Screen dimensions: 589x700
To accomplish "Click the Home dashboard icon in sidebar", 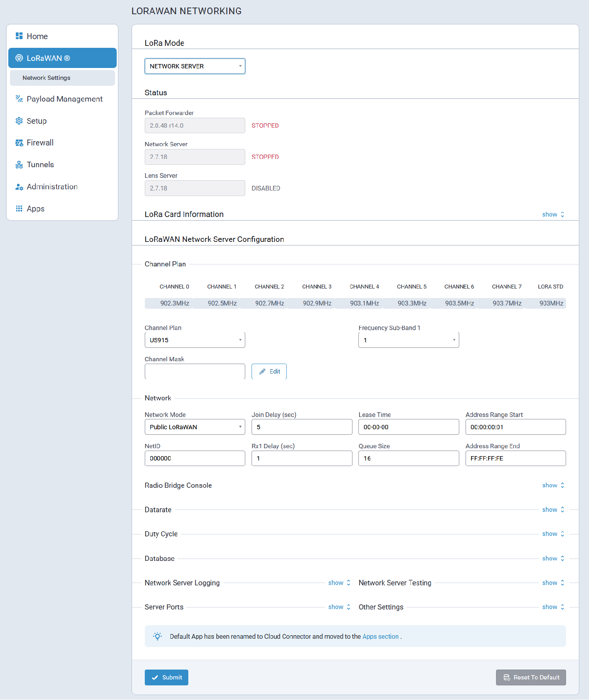I will pos(19,36).
